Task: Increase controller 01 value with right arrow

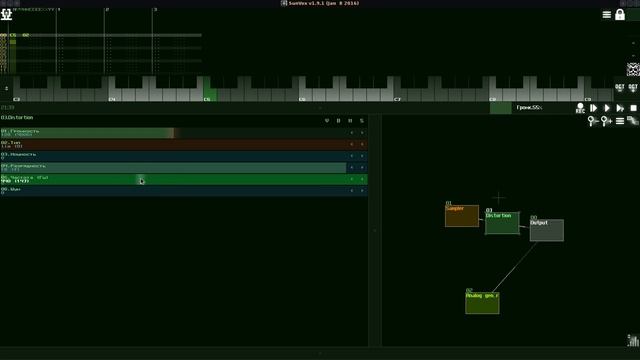Action: click(362, 133)
